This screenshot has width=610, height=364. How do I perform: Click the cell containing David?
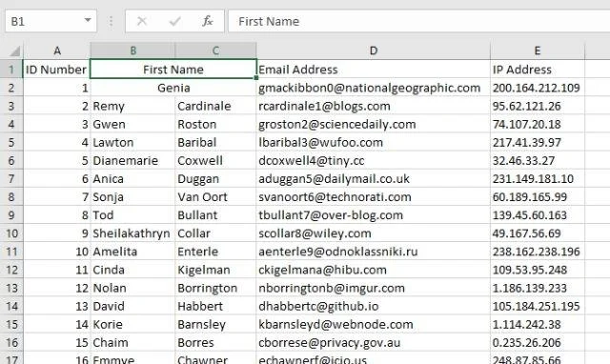click(x=132, y=306)
